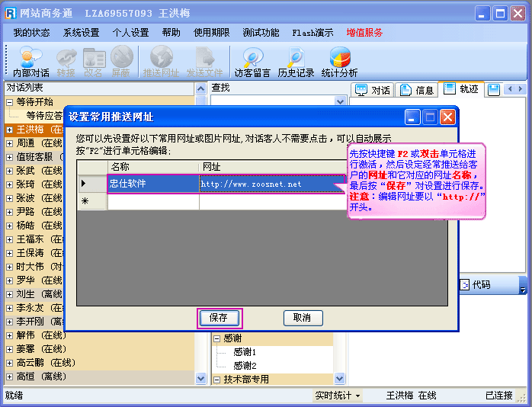The width and height of the screenshot is (532, 407).
Task: Click the 推送网址 push URL icon
Action: pos(161,62)
